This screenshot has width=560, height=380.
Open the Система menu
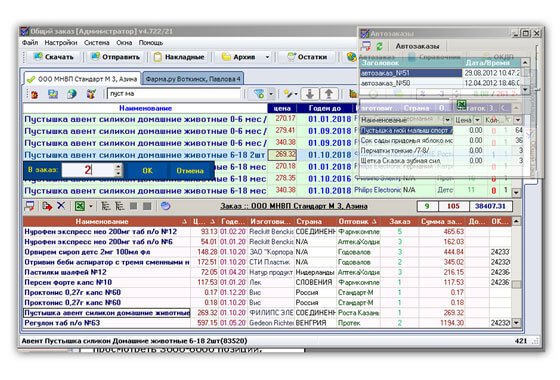click(x=96, y=42)
